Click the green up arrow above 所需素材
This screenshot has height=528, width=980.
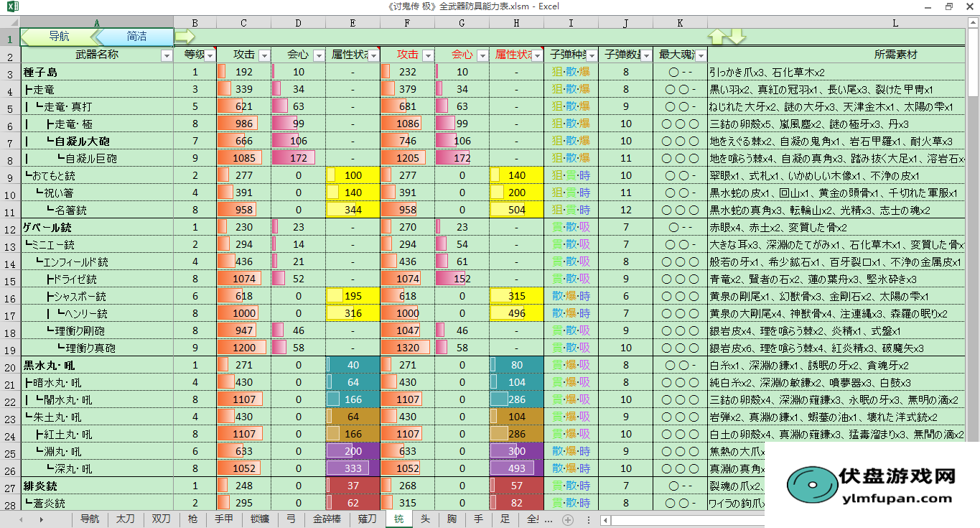pos(717,37)
